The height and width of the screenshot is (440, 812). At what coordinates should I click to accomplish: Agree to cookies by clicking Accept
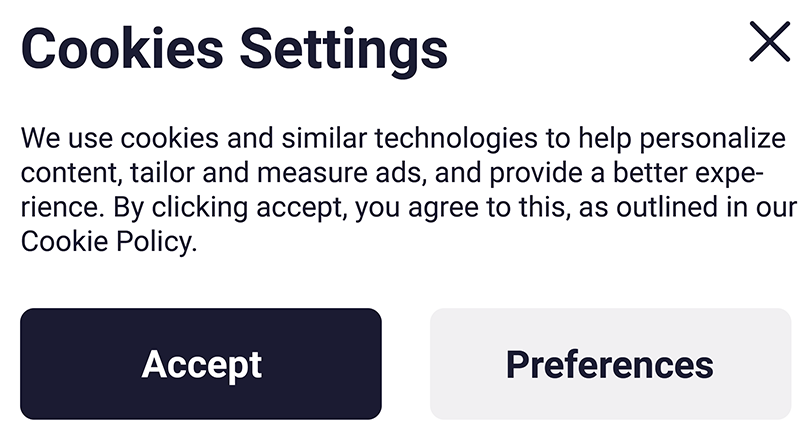201,364
